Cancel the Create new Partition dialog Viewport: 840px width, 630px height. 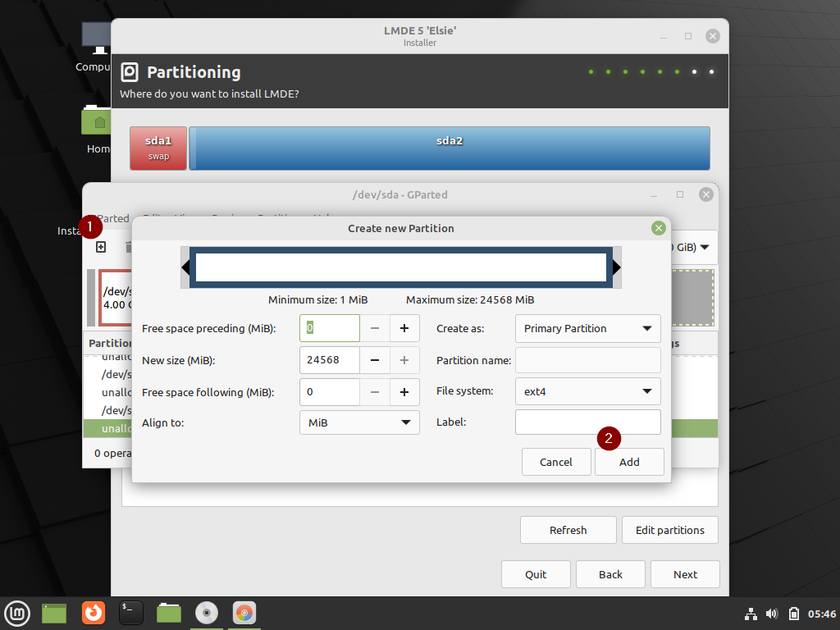click(556, 462)
